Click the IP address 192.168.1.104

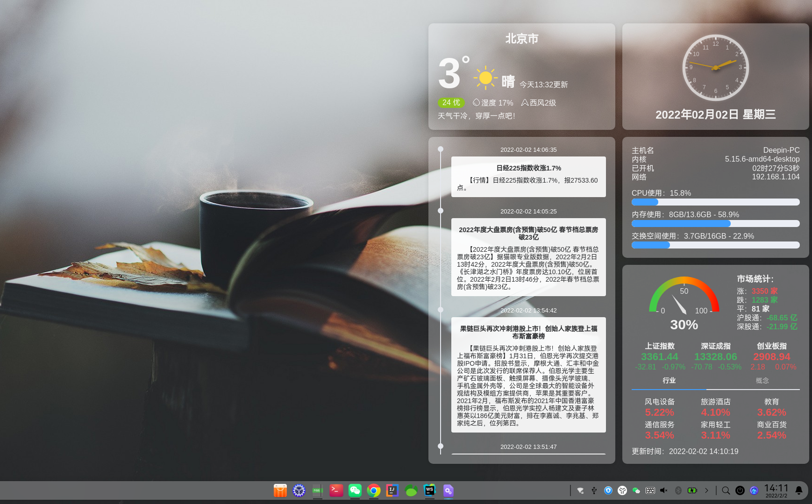(x=776, y=177)
